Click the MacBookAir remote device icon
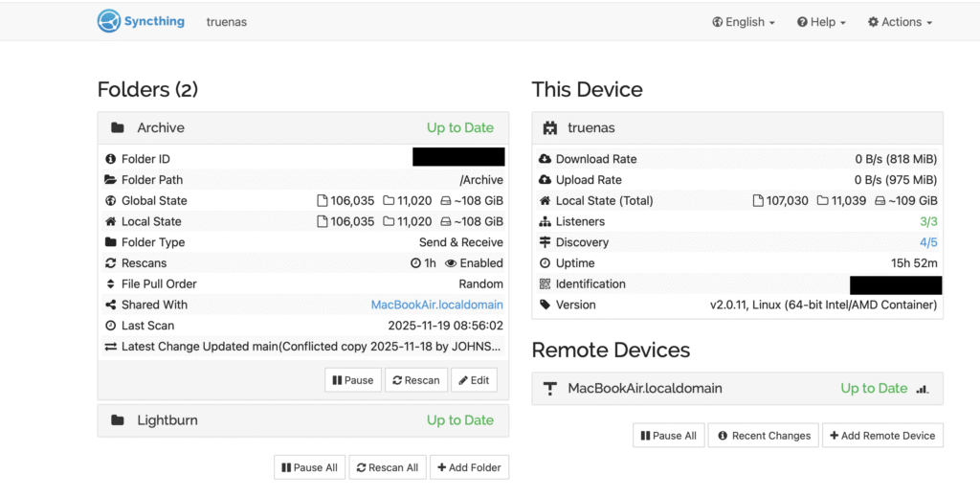Screen dimensions: 980x498 (x=550, y=389)
